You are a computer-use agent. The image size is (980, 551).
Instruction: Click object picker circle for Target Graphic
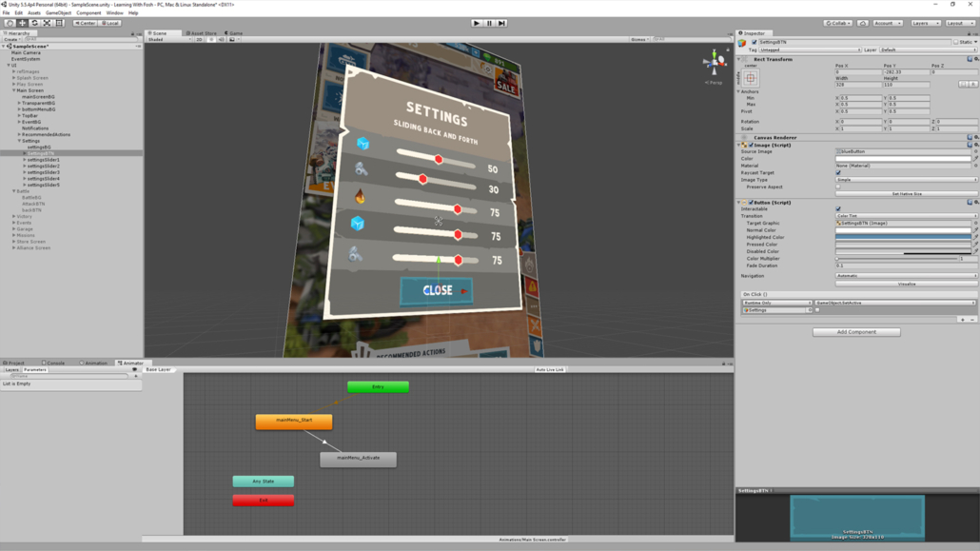975,224
